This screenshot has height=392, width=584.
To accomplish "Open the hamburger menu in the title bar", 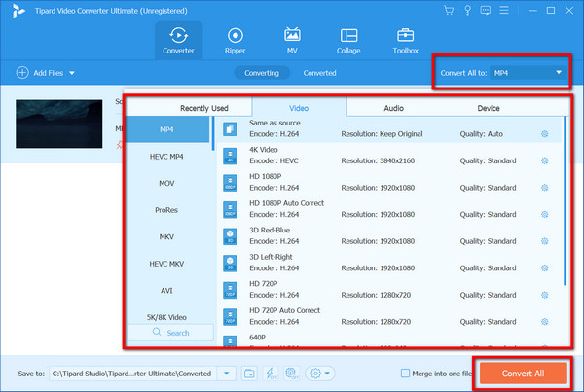I will pyautogui.click(x=504, y=10).
